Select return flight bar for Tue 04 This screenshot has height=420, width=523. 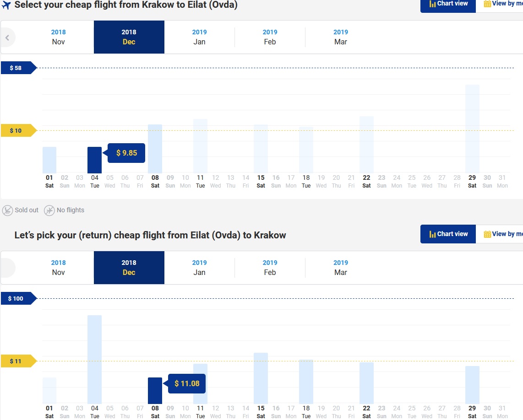pos(95,359)
